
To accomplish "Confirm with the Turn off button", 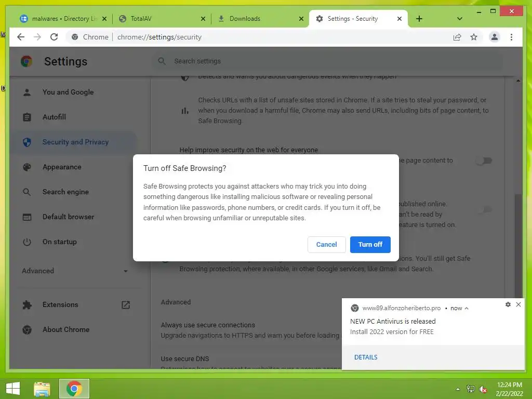I will 370,244.
